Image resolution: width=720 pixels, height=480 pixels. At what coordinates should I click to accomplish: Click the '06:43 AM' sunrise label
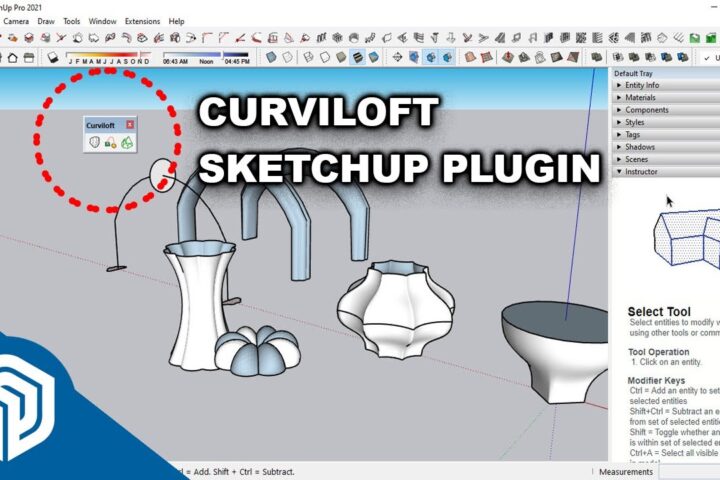(175, 62)
